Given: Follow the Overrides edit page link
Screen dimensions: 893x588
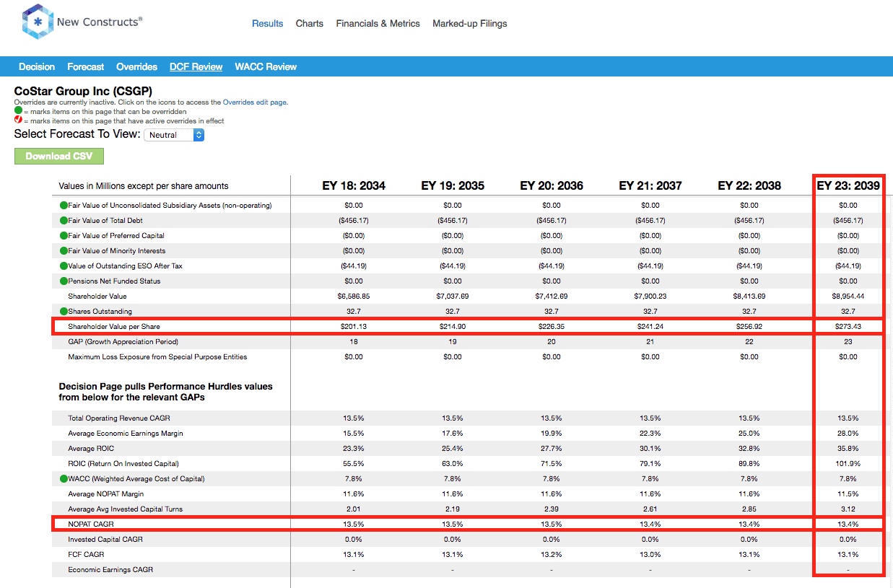Looking at the screenshot, I should (x=254, y=102).
